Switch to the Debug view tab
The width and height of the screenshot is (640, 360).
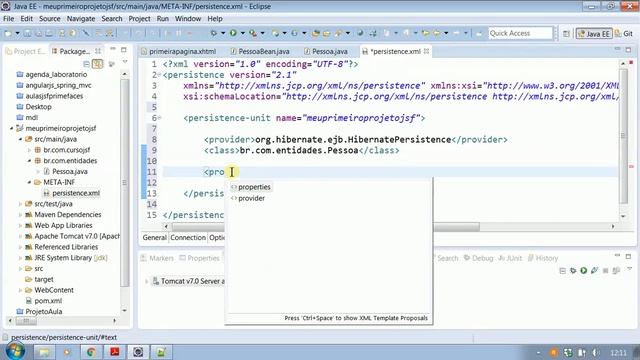(479, 258)
